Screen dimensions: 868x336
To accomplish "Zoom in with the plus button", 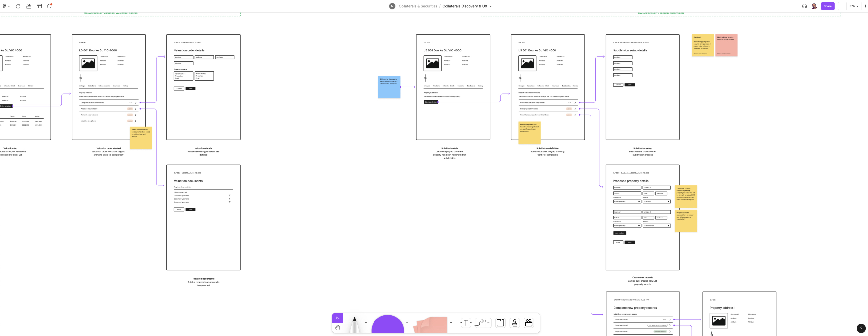I will pyautogui.click(x=865, y=6).
